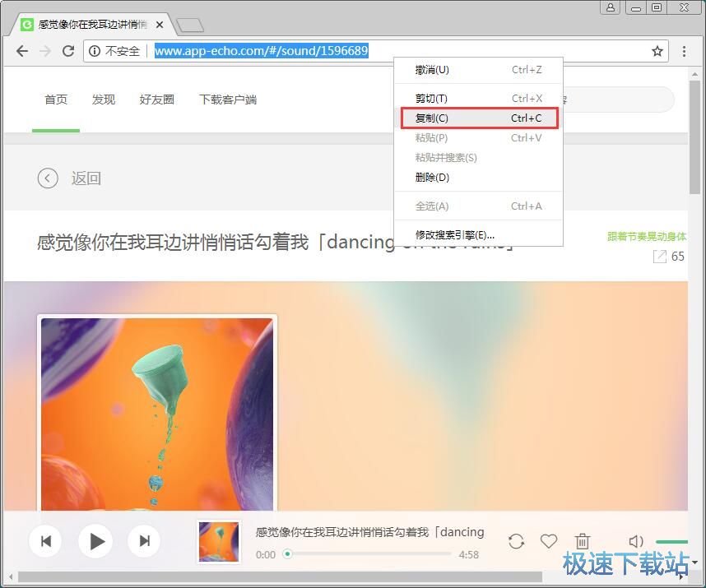
Task: Open the 首页 navigation tab
Action: tap(56, 100)
